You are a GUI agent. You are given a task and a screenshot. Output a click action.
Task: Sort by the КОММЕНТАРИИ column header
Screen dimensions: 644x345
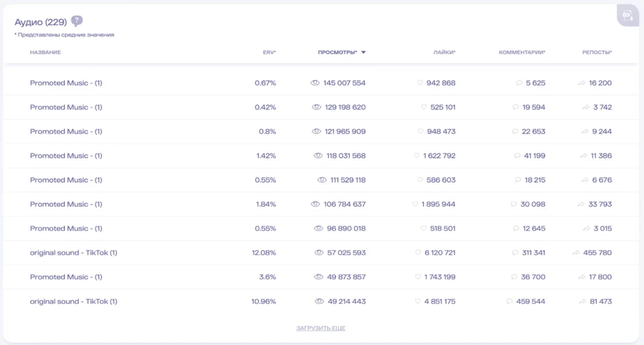pyautogui.click(x=522, y=52)
